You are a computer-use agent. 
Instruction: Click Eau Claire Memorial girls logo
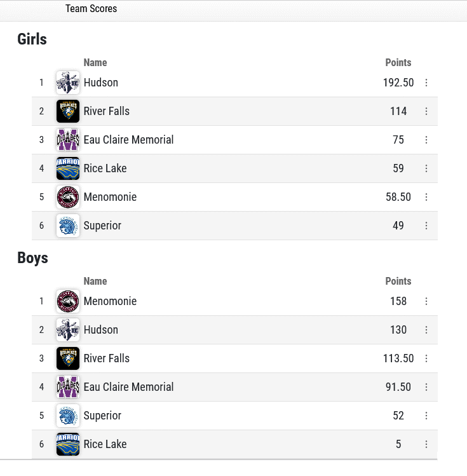68,140
